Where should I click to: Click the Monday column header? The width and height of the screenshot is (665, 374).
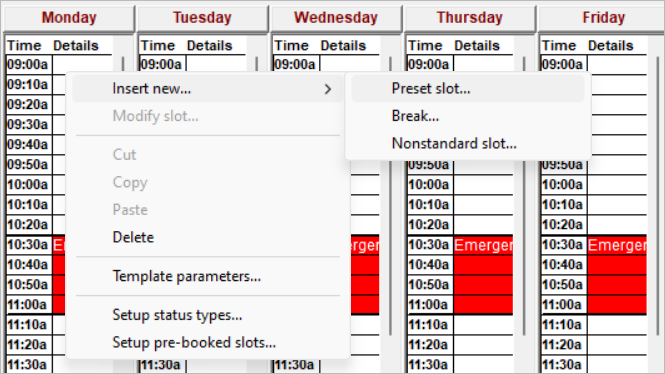(69, 18)
